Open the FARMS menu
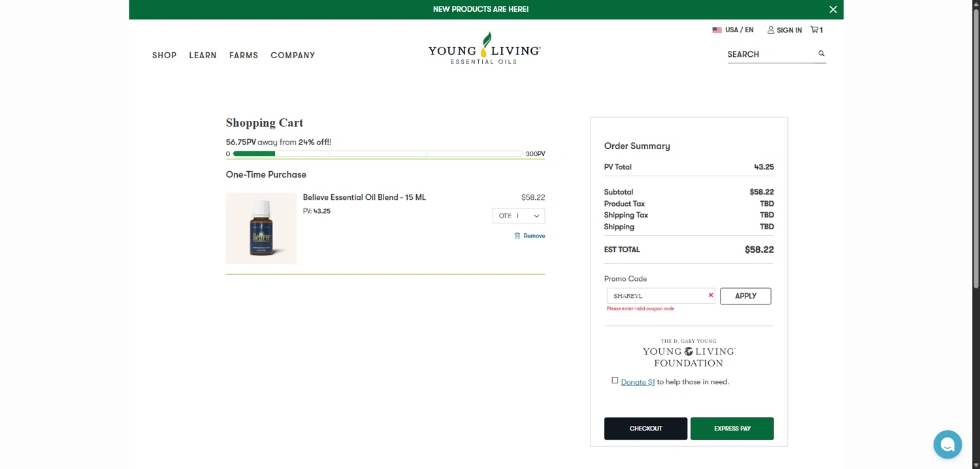The height and width of the screenshot is (469, 980). click(x=244, y=56)
